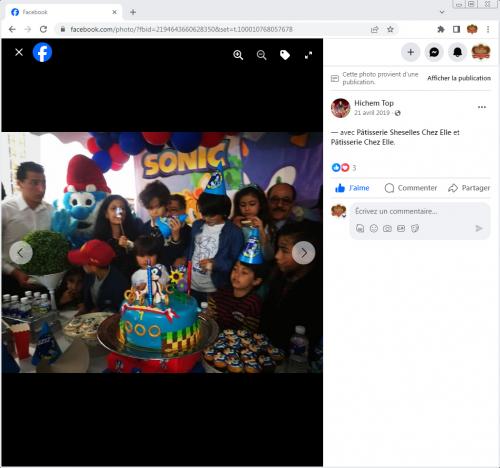Open the 21 avril 2019 post date
500x468 pixels.
coord(372,113)
